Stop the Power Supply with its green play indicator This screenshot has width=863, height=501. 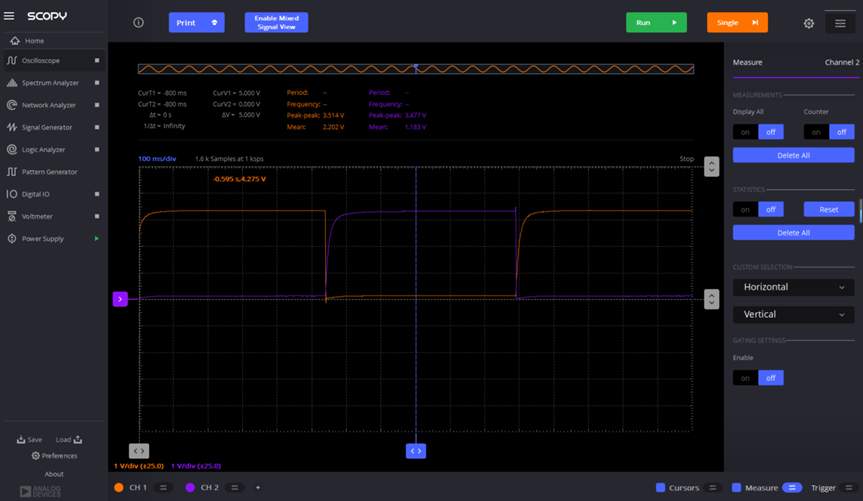97,238
